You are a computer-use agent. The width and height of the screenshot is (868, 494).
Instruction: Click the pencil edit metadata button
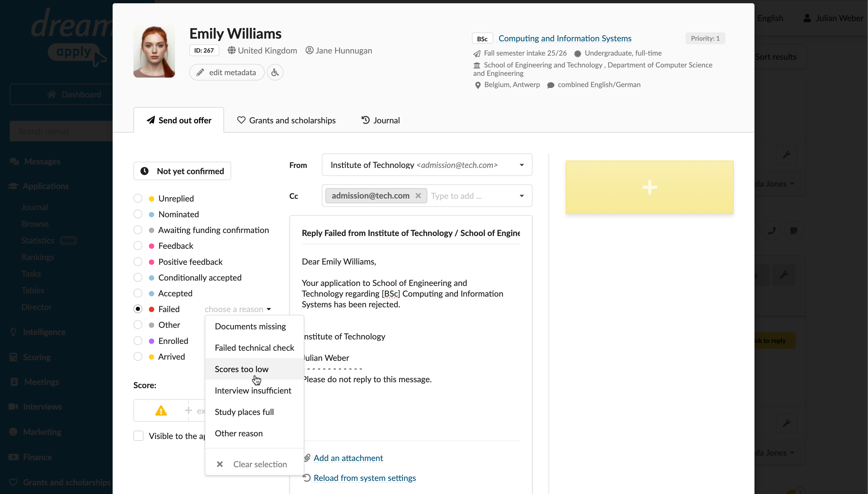(x=226, y=72)
